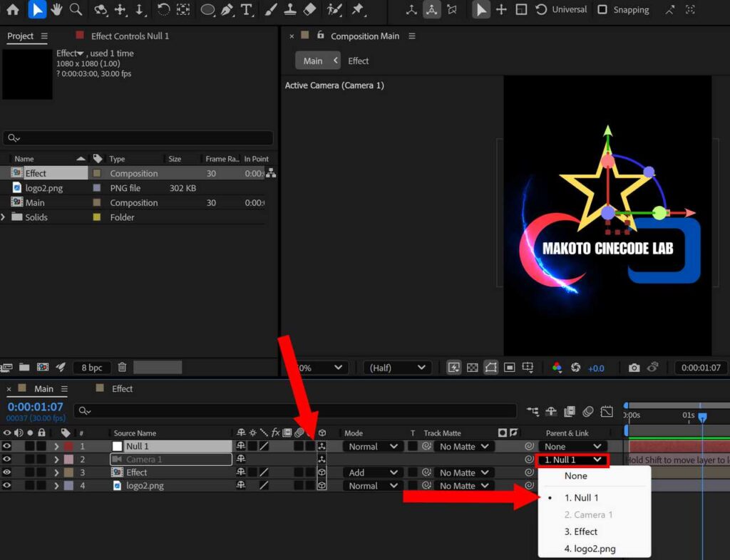Screen dimensions: 730x560
Task: Choose 3. Effect in the parent list
Action: click(580, 532)
